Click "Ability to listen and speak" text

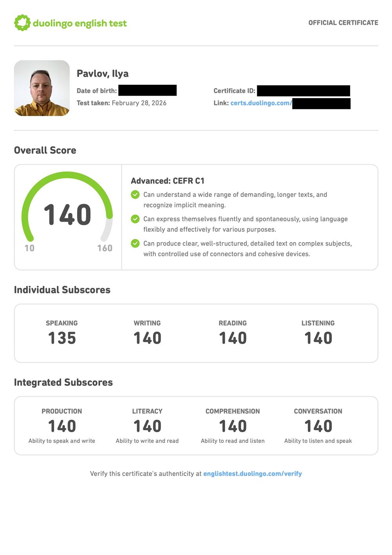click(x=318, y=441)
